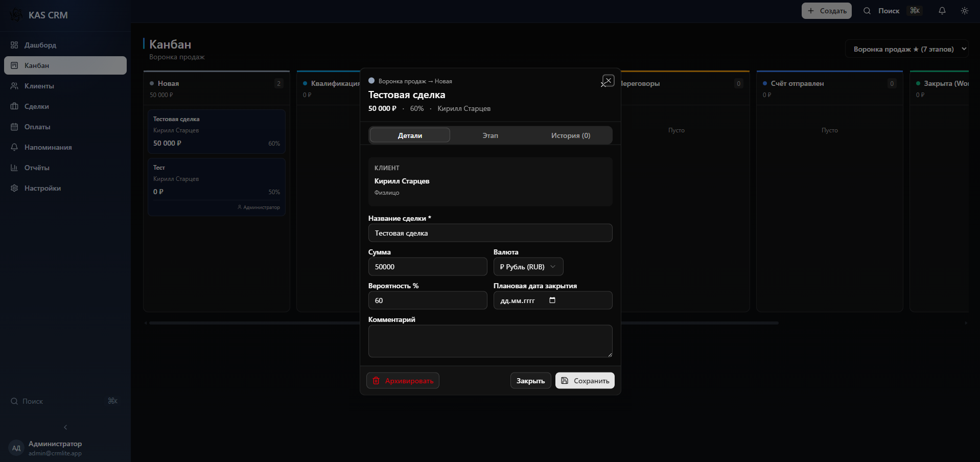The width and height of the screenshot is (980, 462).
Task: Open the Воронка продаж pipeline dropdown
Action: tap(906, 49)
